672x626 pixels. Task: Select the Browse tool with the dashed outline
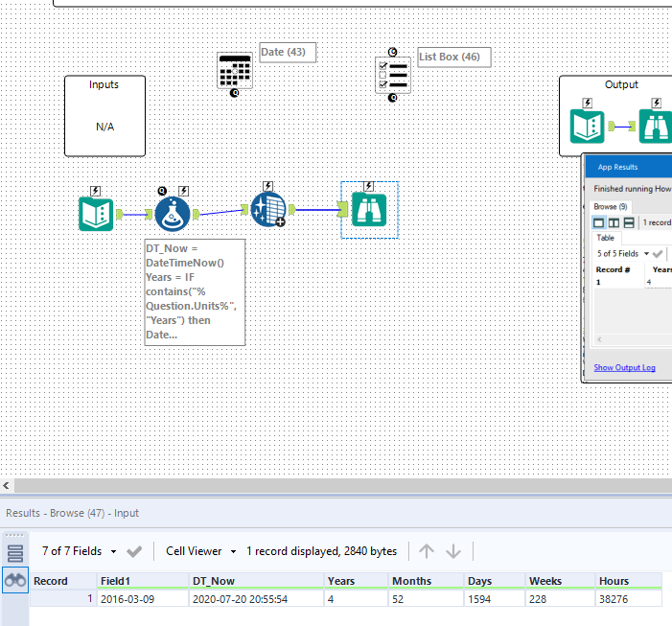coord(369,210)
